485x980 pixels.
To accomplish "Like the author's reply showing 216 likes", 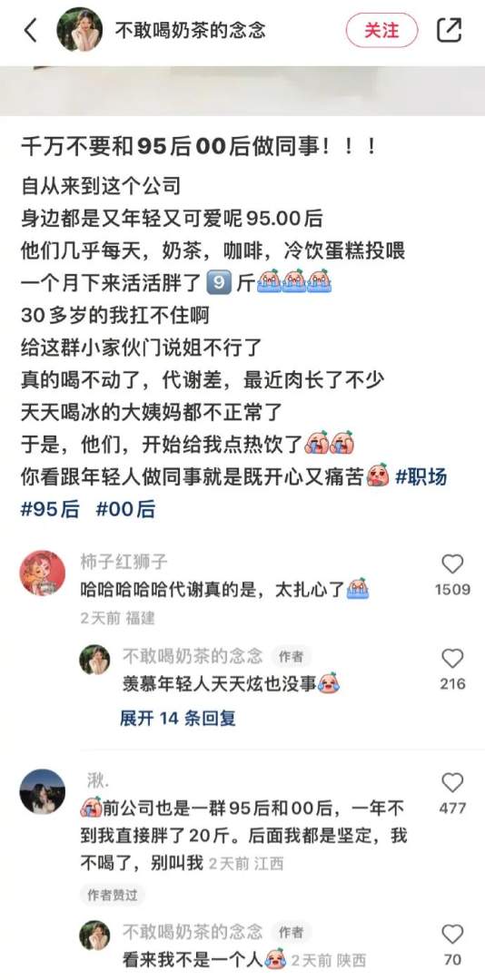I will pos(451,659).
